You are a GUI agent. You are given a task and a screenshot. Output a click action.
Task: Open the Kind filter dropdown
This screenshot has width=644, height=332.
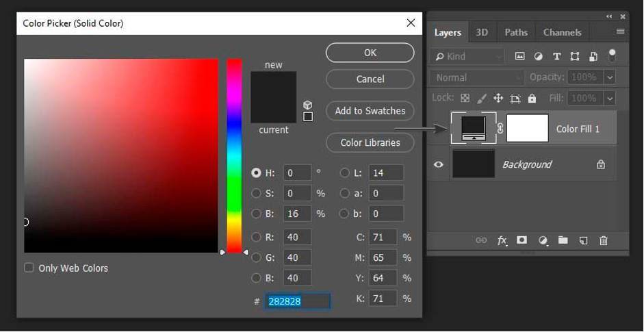(x=467, y=56)
